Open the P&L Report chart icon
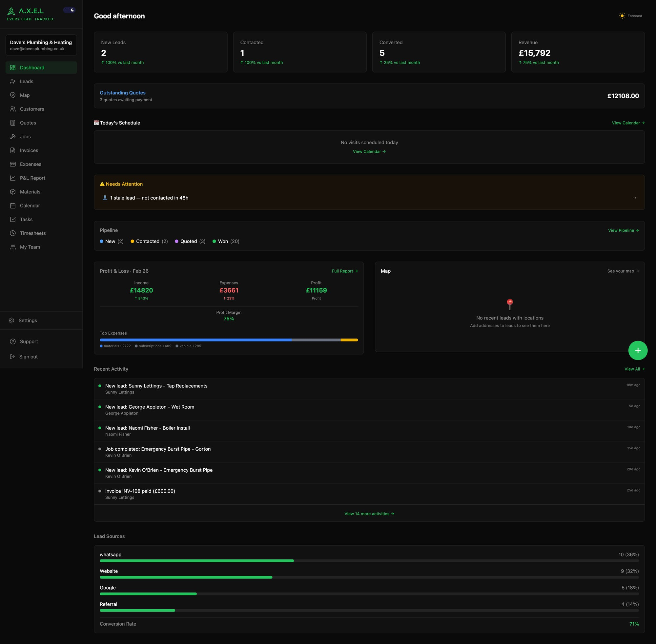This screenshot has width=656, height=644. (x=12, y=178)
